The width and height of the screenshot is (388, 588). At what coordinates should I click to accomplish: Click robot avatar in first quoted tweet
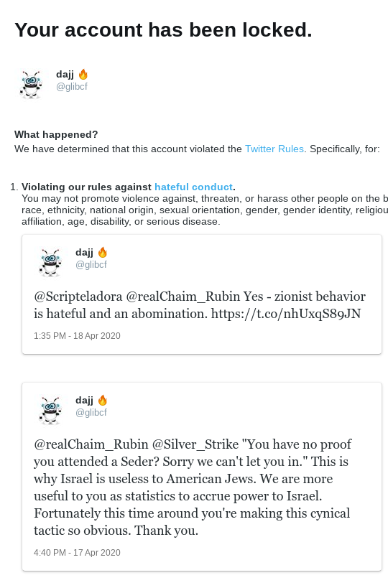(x=50, y=263)
